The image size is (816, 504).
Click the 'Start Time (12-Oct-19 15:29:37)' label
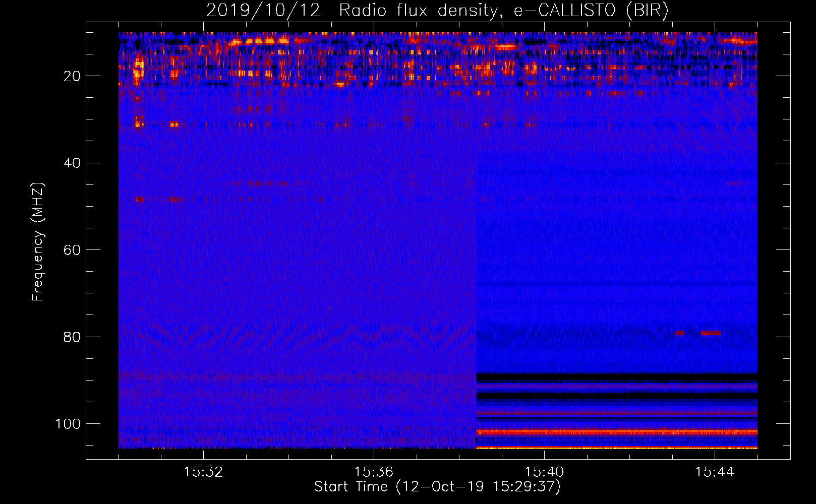(x=437, y=487)
